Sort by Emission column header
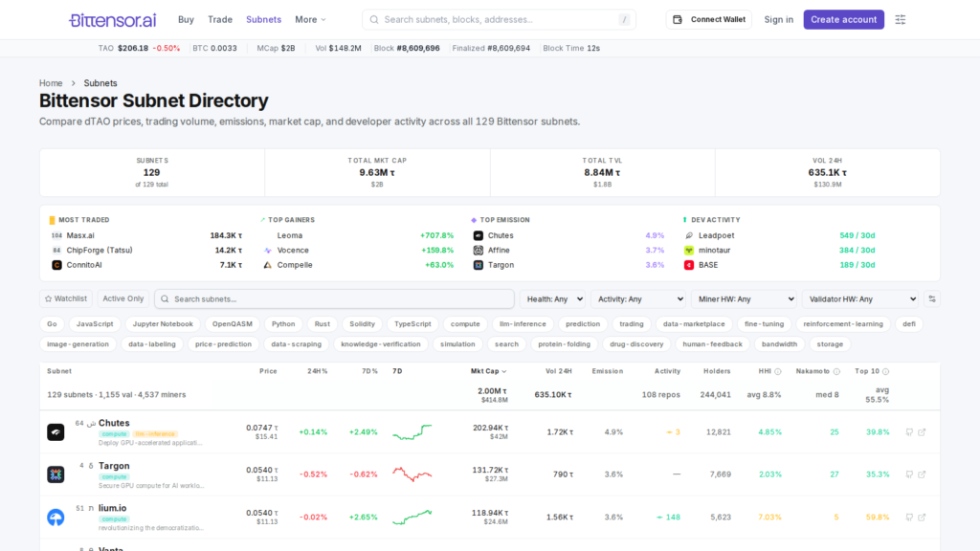This screenshot has width=980, height=551. coord(608,371)
